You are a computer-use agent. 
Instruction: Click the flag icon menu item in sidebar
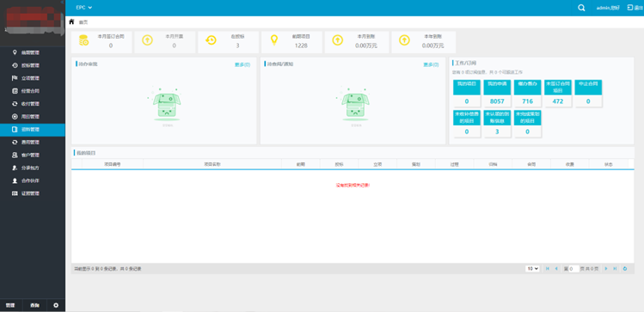click(x=15, y=78)
